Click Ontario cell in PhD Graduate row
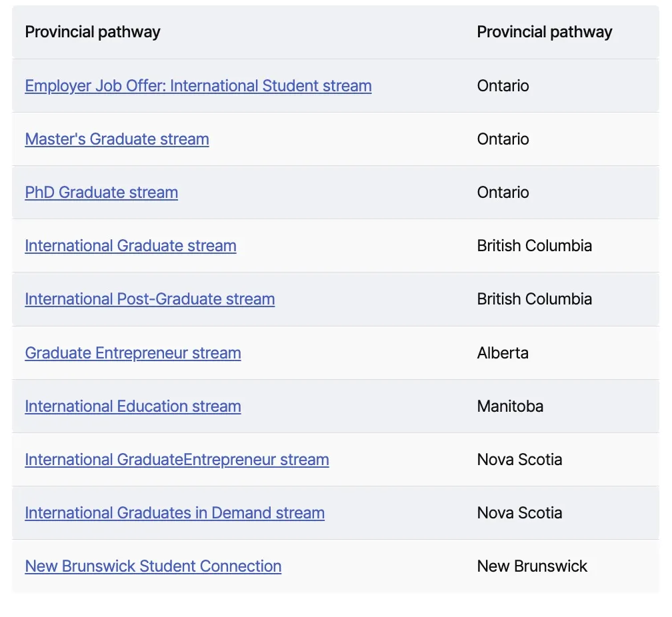 click(503, 193)
